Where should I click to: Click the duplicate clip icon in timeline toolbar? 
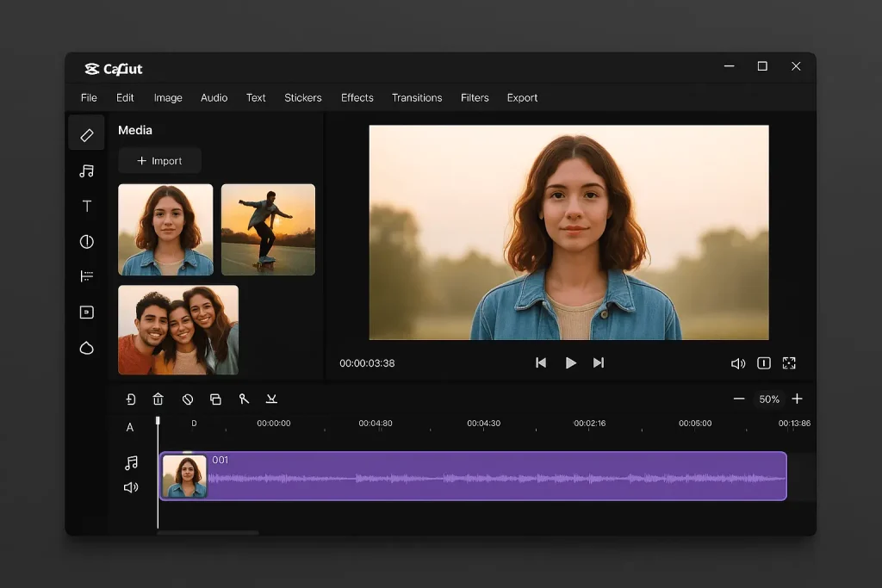[215, 399]
